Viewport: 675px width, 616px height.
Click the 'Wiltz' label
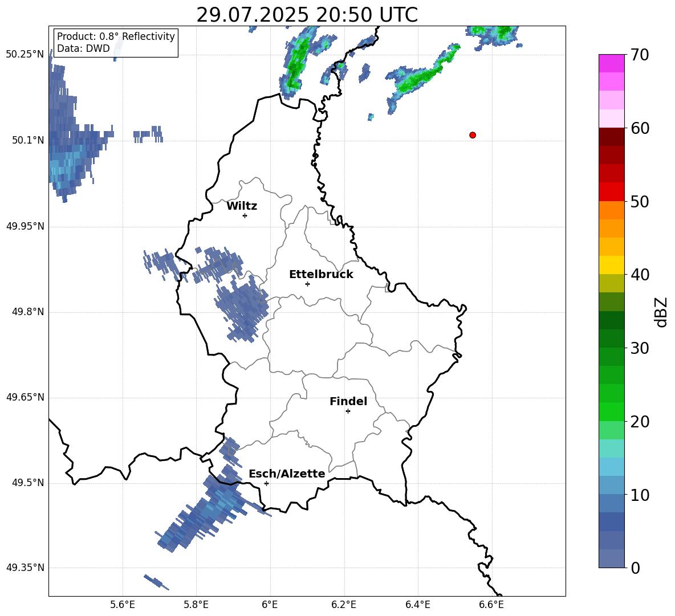[242, 206]
